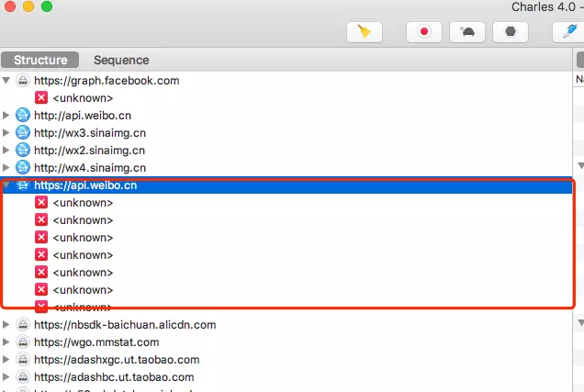Select the https://wgo.mmstat.com host row

click(x=286, y=342)
